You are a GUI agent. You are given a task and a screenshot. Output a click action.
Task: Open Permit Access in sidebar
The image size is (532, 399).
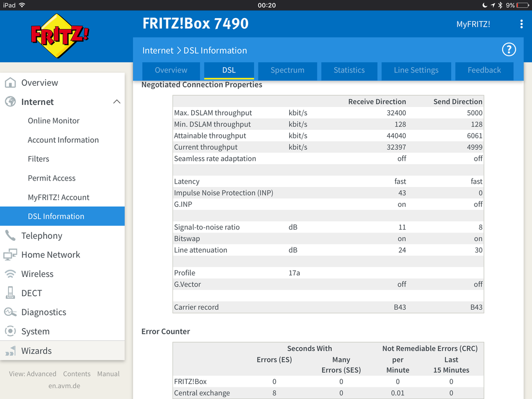click(52, 178)
